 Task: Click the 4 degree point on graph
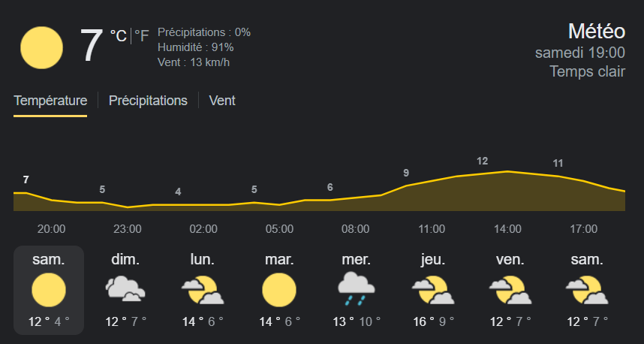(178, 192)
